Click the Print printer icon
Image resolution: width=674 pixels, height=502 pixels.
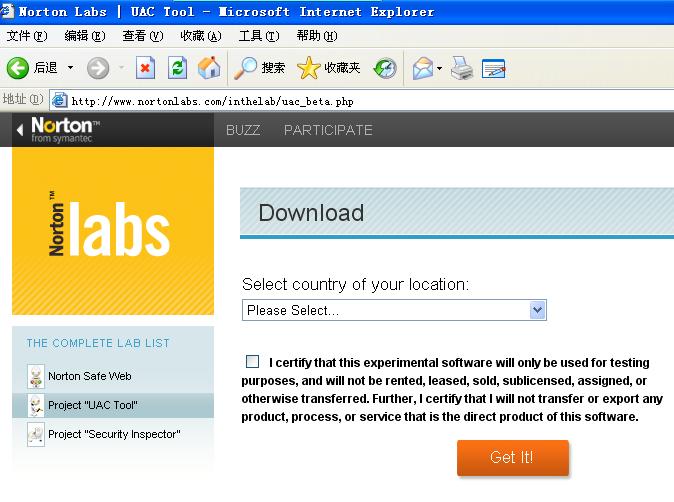[x=462, y=68]
